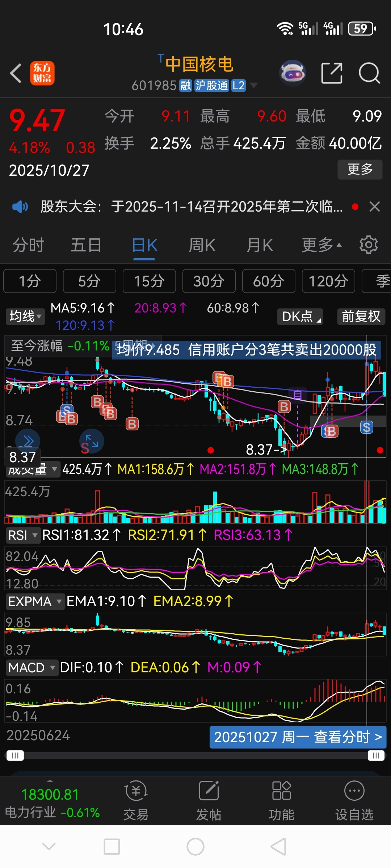Grab the right range slider handle
The image size is (391, 868).
click(376, 756)
